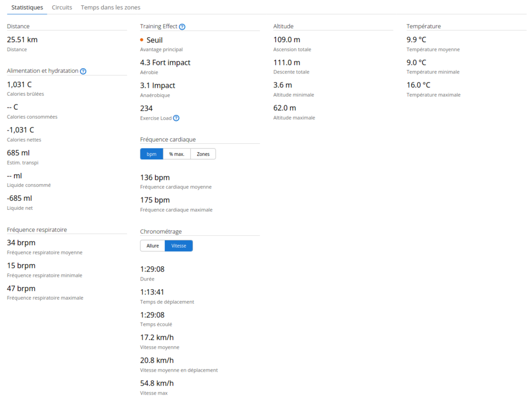The image size is (532, 402).
Task: Click the Training Effect help icon
Action: [182, 27]
